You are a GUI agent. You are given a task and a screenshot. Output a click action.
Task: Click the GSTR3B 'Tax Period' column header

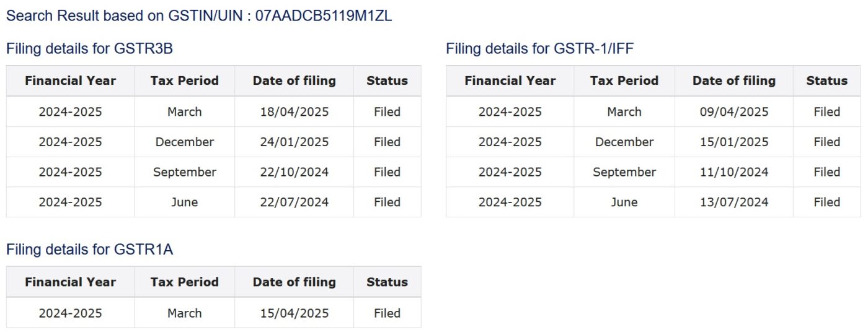coord(184,80)
